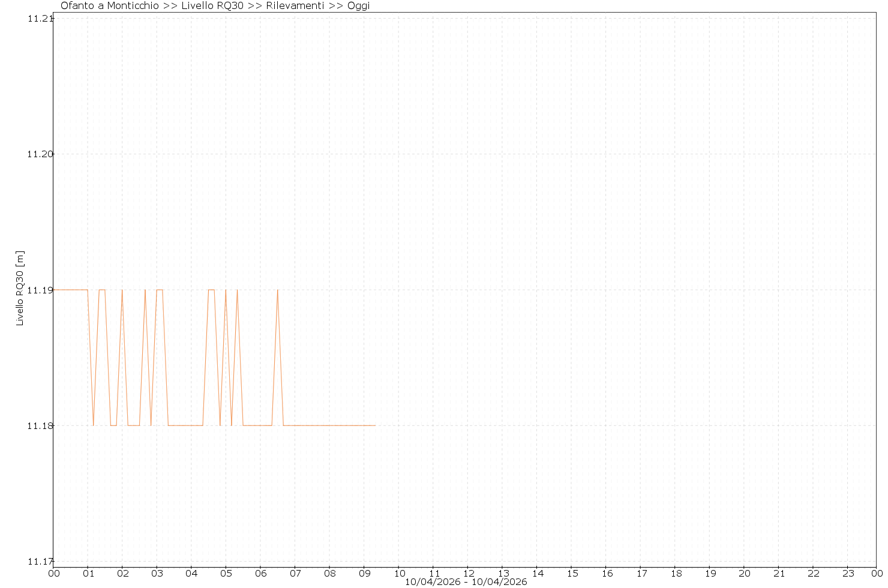The width and height of the screenshot is (888, 588).
Task: Click "Oggi" at the end of the title
Action: point(358,6)
